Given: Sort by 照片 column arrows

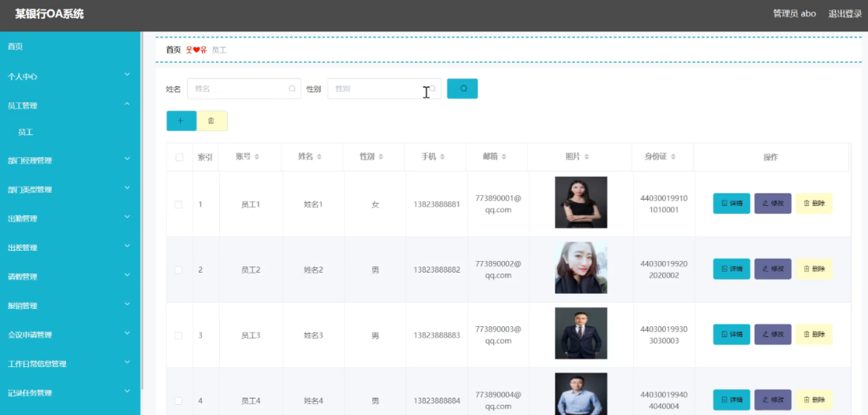Looking at the screenshot, I should coord(586,157).
